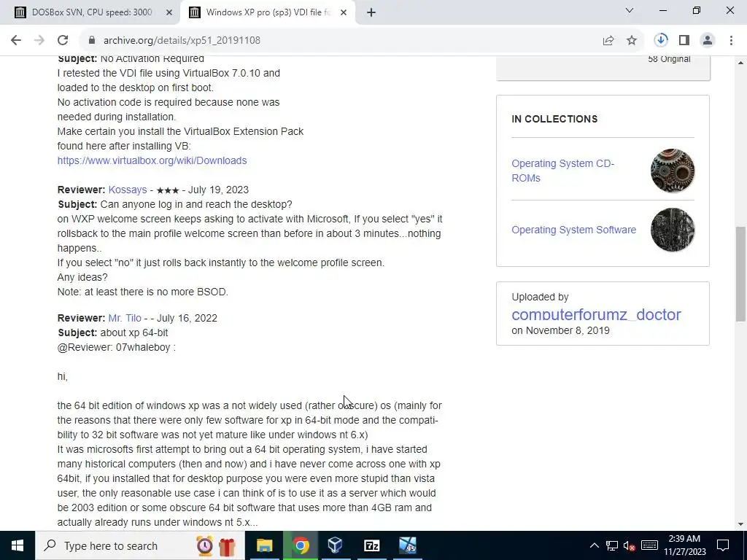The width and height of the screenshot is (747, 560).
Task: Open a new browser tab
Action: (371, 13)
